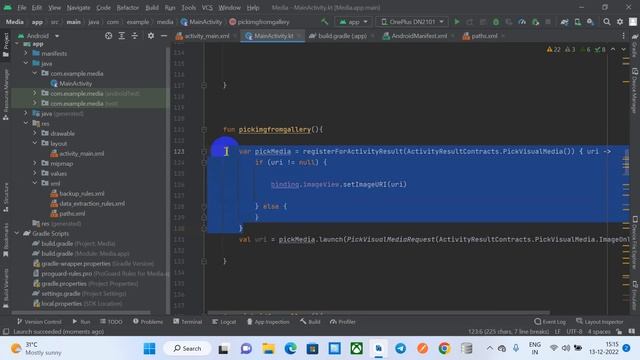Open Event Log button
Viewport: 640px width, 360px height.
(x=550, y=322)
